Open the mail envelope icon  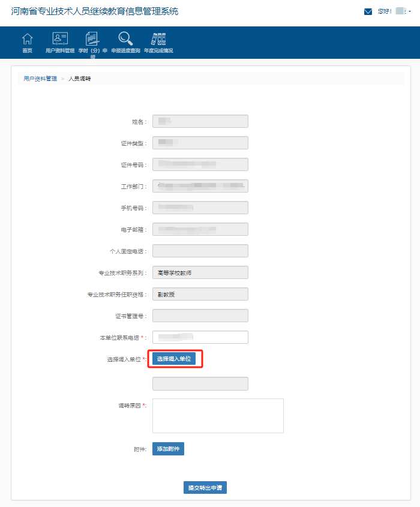tap(368, 11)
